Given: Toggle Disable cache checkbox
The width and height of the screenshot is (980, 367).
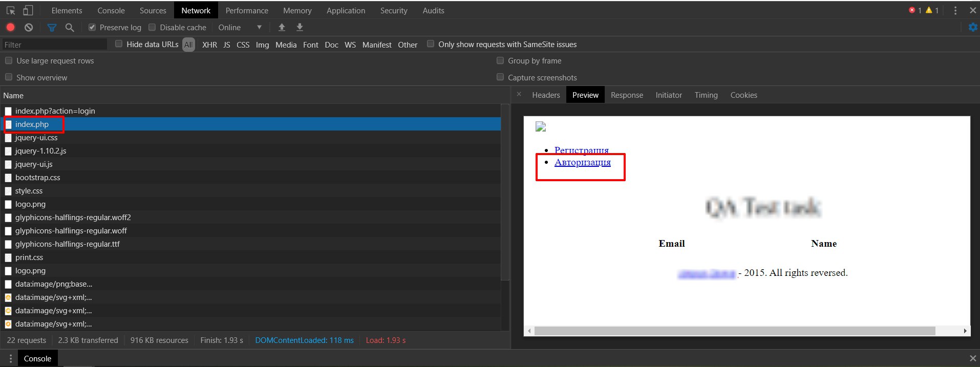Looking at the screenshot, I should [152, 28].
